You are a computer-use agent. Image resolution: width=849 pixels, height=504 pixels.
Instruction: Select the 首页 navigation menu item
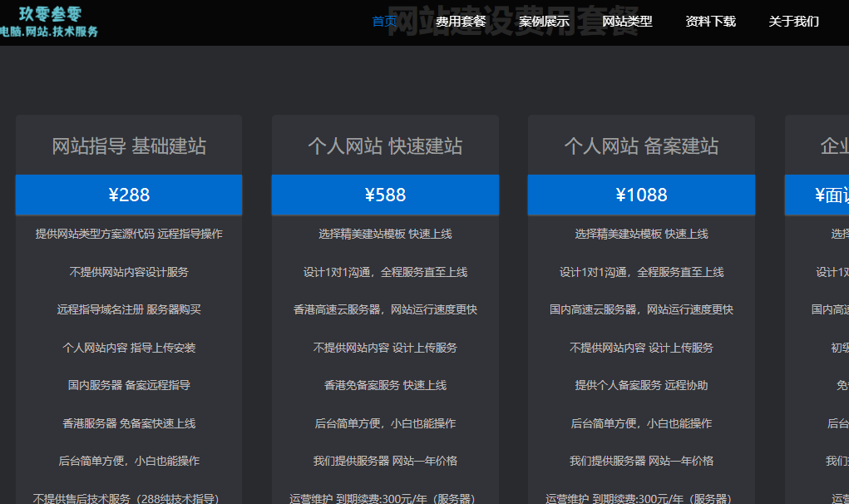click(x=383, y=22)
